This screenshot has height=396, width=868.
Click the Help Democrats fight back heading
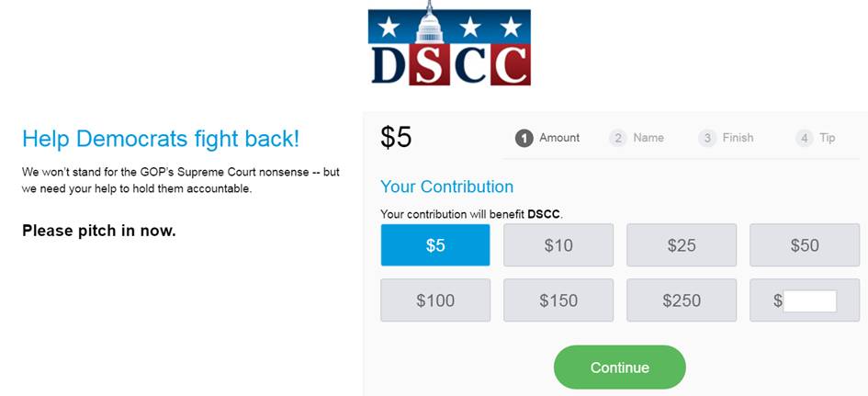161,139
